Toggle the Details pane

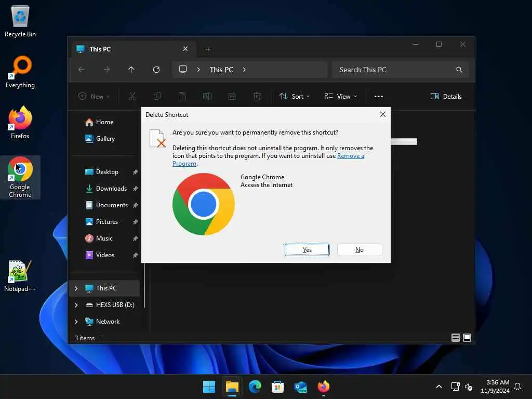pos(446,96)
